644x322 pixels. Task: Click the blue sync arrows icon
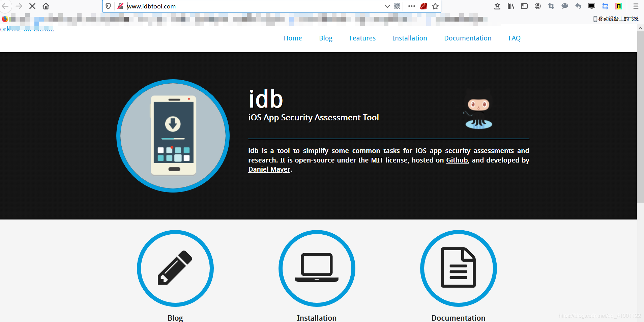coord(605,6)
